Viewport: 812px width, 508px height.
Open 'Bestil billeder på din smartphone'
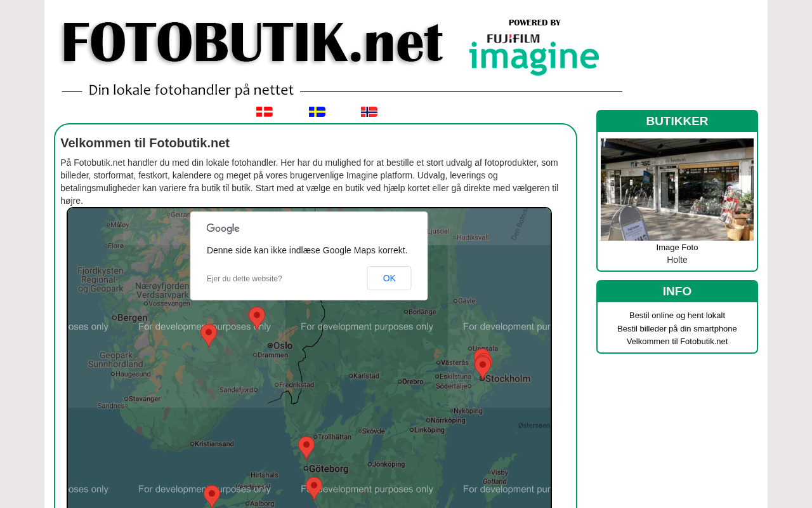[677, 329]
